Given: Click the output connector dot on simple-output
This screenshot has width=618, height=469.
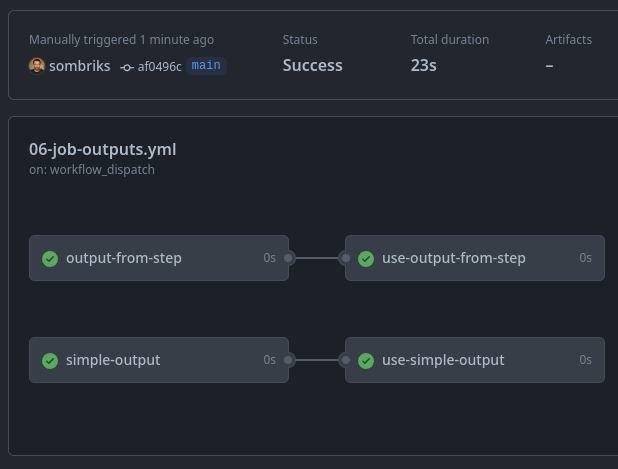Looking at the screenshot, I should (x=289, y=360).
